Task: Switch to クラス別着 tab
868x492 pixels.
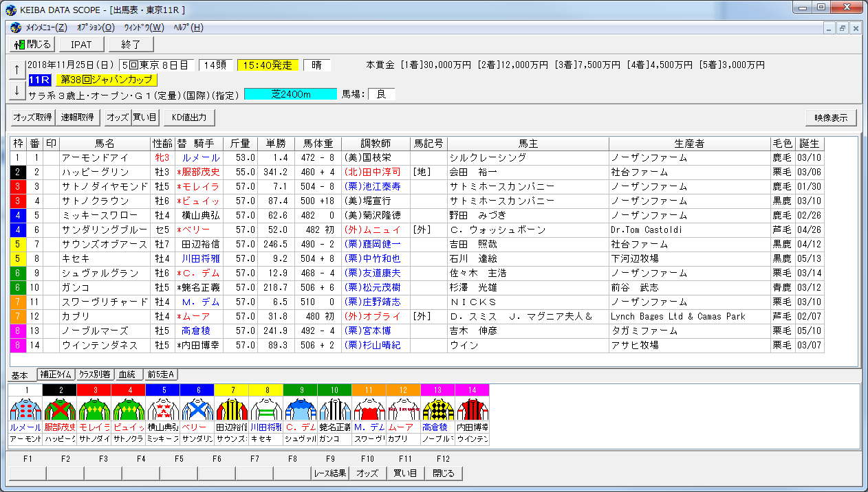Action: pos(94,374)
